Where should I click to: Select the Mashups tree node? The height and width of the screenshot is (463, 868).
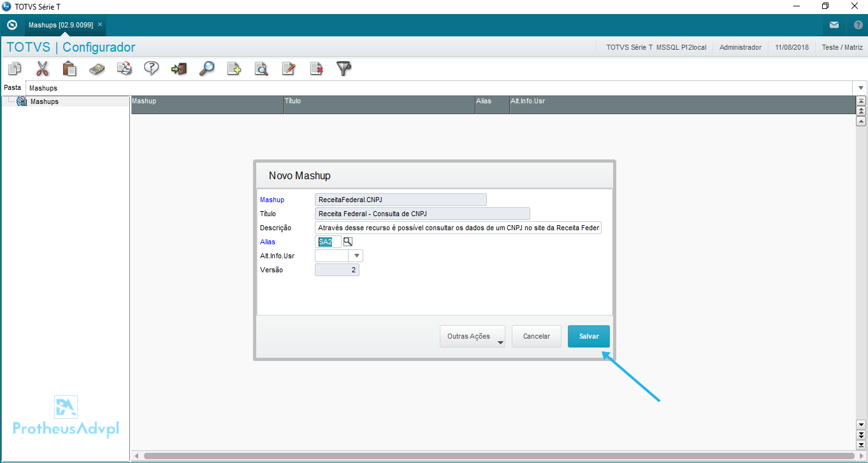(44, 101)
